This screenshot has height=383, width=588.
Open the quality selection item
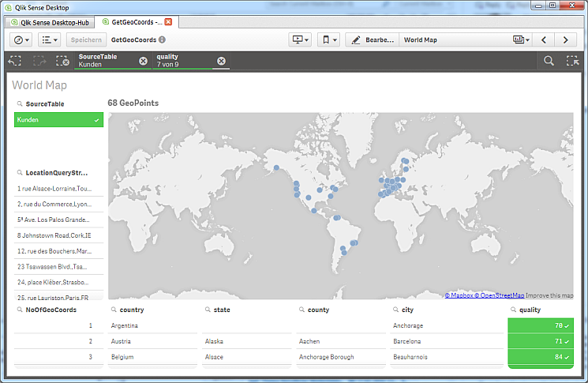pyautogui.click(x=184, y=61)
